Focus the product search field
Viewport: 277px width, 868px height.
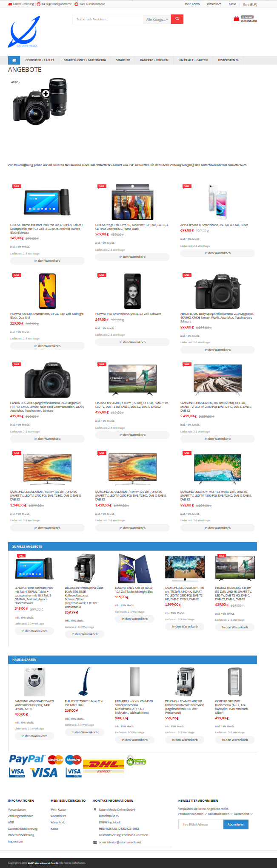[108, 20]
